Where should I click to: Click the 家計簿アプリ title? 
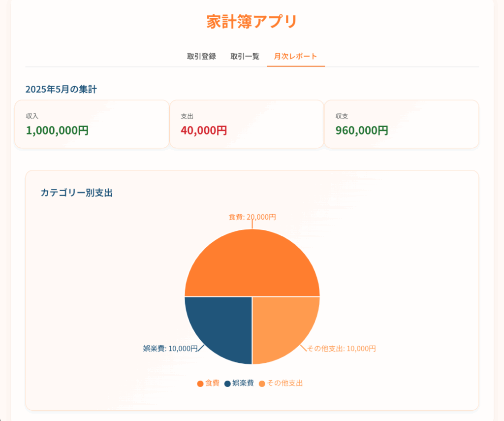(x=252, y=22)
